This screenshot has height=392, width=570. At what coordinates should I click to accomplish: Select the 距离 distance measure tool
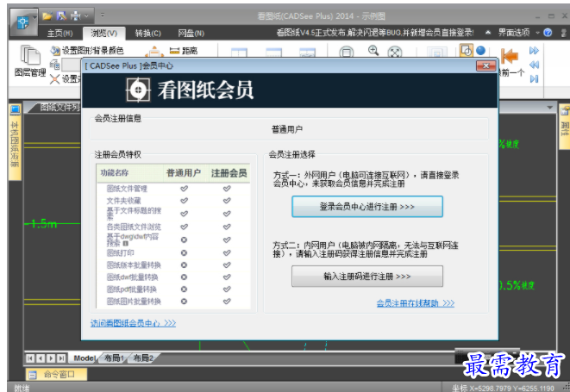(x=184, y=51)
